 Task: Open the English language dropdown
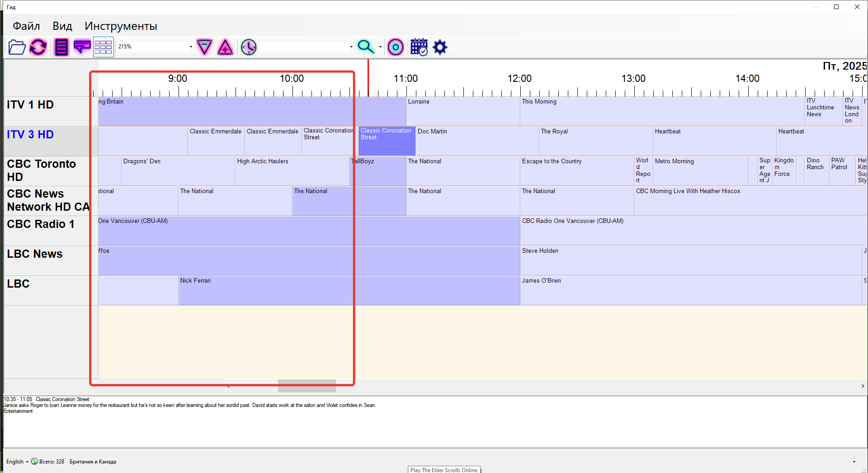coord(17,462)
